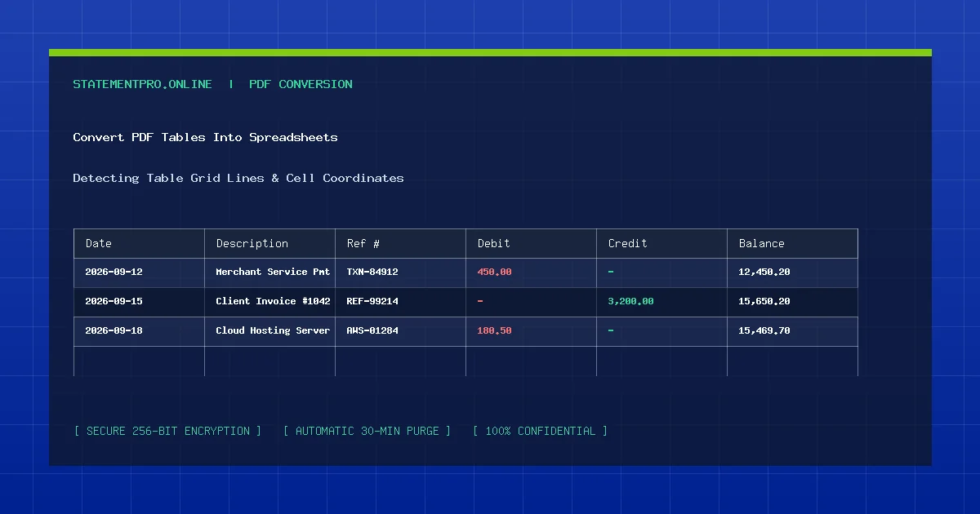Select date cell 2026-09-15
This screenshot has width=980, height=514.
(139, 302)
